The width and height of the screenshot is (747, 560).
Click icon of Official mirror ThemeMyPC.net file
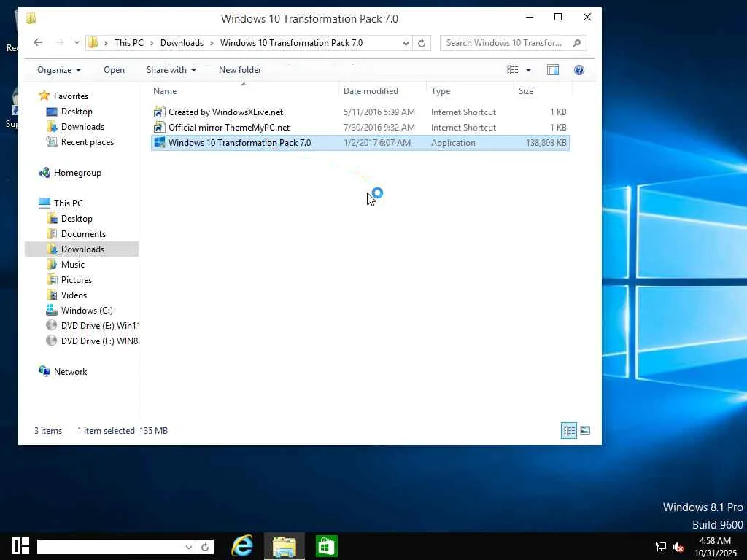point(159,128)
